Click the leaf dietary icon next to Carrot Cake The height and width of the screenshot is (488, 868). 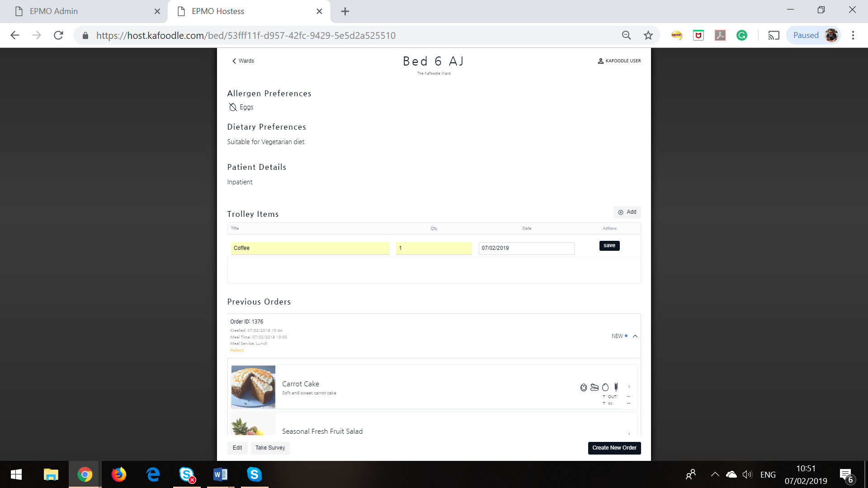pos(584,387)
